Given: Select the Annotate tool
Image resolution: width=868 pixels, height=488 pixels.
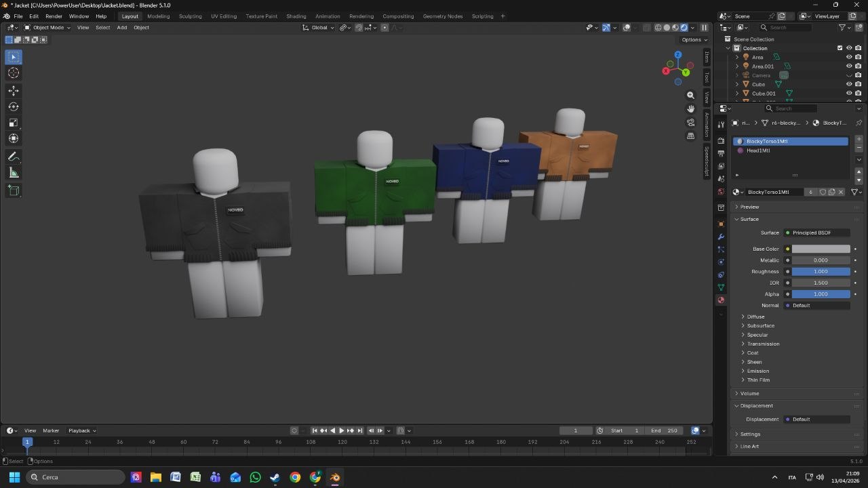Looking at the screenshot, I should pyautogui.click(x=13, y=157).
